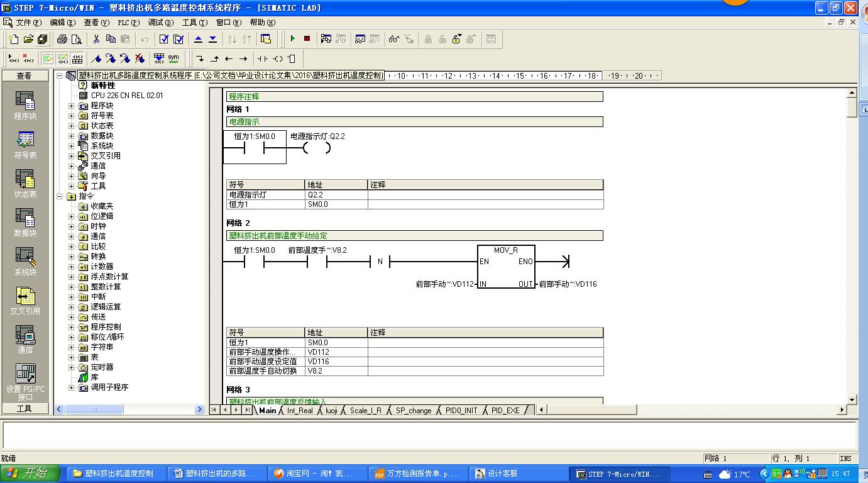
Task: Click the Print toolbar icon
Action: tap(62, 39)
